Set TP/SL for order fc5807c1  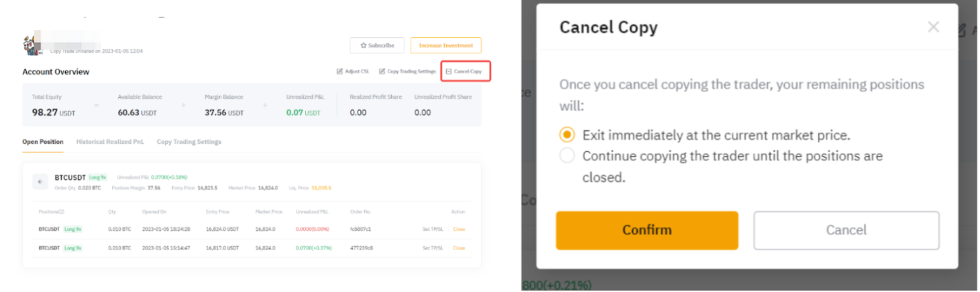(433, 230)
